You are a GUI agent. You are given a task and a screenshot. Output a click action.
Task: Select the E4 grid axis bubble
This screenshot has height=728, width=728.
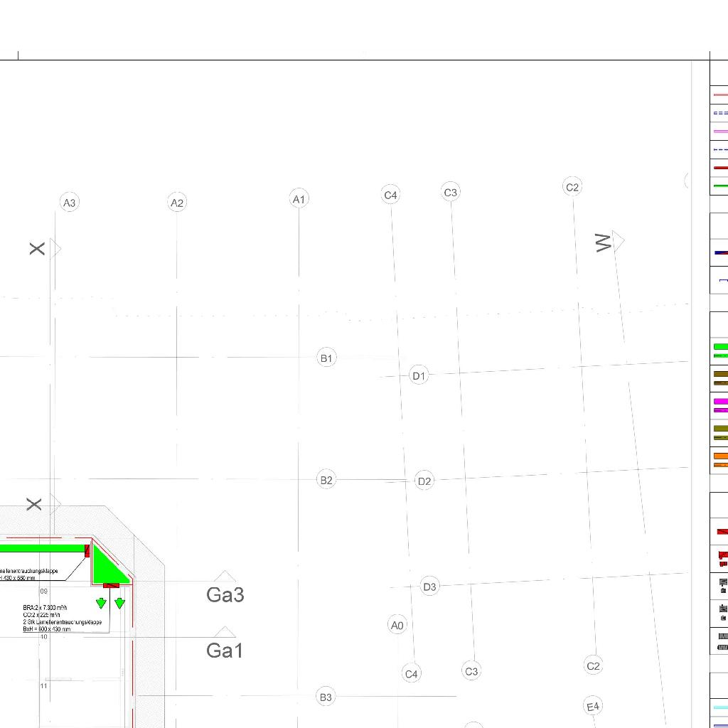[x=593, y=706]
